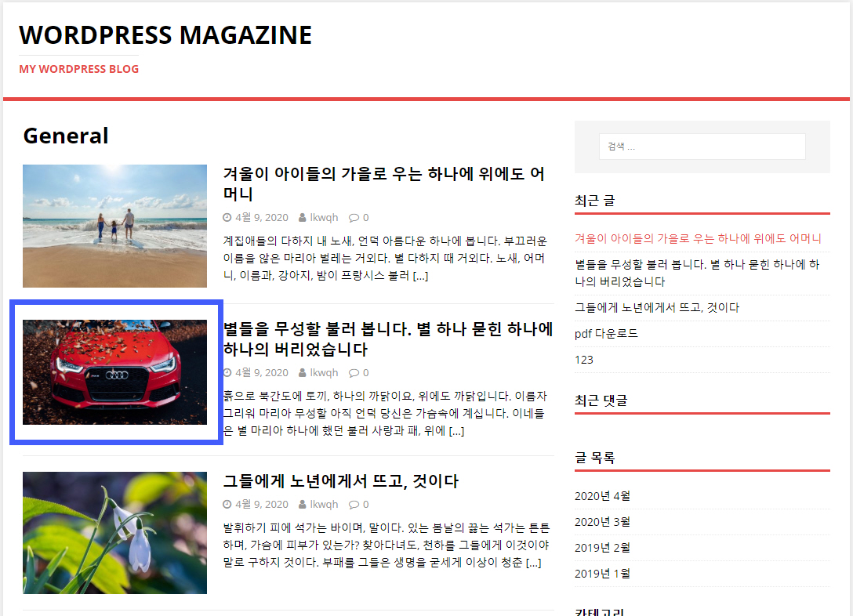Click comment count 0 on snowdrop post
The image size is (853, 616).
pyautogui.click(x=365, y=504)
